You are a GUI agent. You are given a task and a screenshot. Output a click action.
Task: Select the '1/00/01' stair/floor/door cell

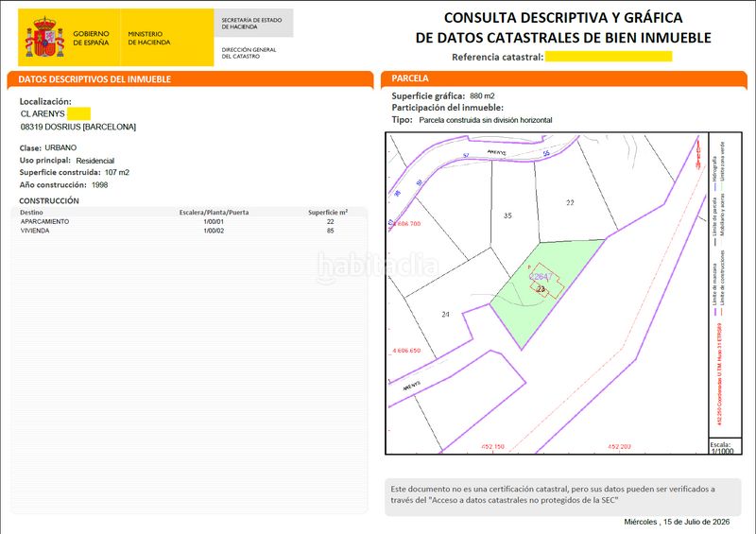(x=215, y=221)
